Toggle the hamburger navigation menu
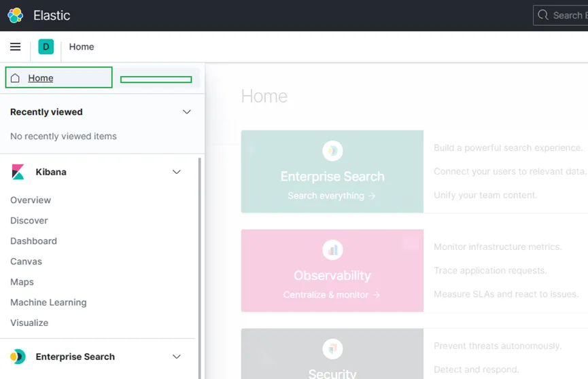Screen dimensions: 588x379 [16, 46]
